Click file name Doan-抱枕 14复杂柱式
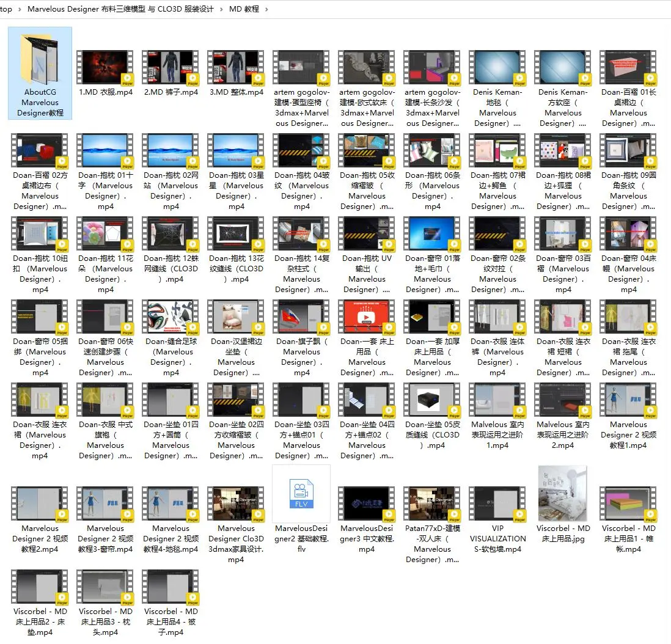This screenshot has height=644, width=671. (301, 274)
